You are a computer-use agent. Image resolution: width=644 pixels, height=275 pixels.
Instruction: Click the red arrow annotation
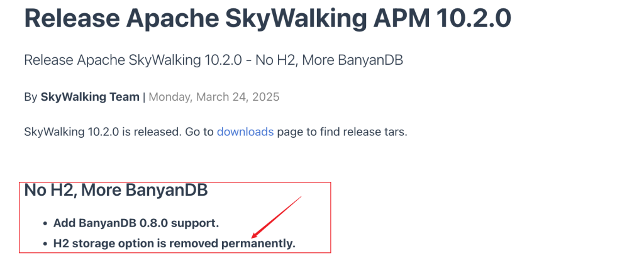277,217
